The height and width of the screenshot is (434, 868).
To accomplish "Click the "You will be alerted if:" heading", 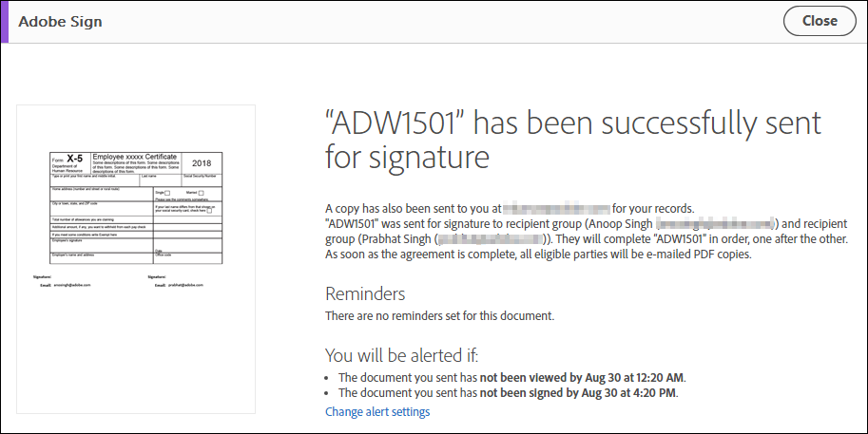I will pos(401,355).
